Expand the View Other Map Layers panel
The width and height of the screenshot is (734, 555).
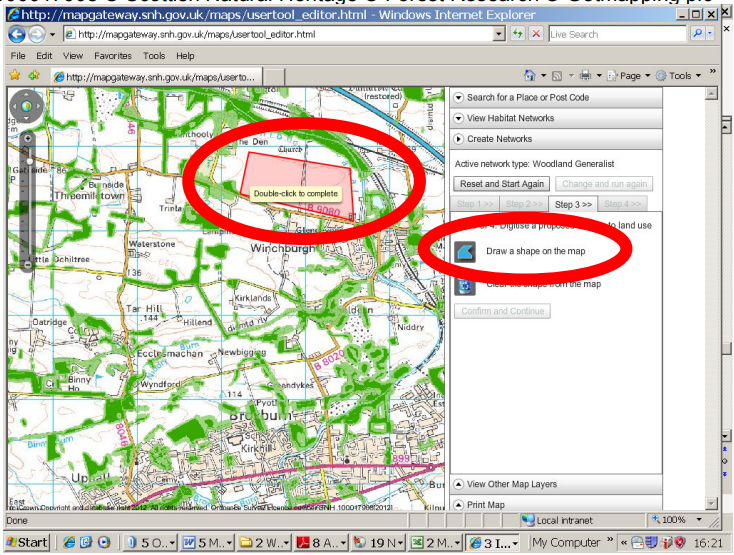point(556,484)
